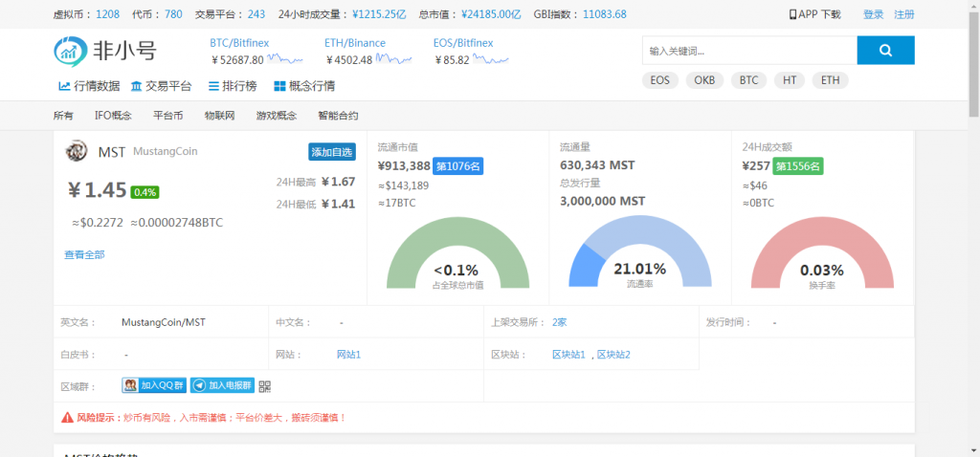Select the 游戏概念 category tab

[x=277, y=116]
